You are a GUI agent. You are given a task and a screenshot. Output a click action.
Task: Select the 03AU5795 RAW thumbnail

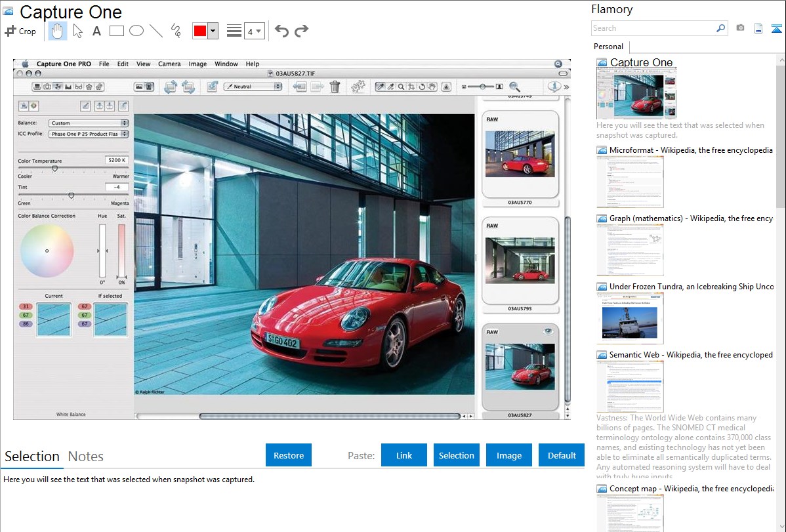tap(520, 260)
